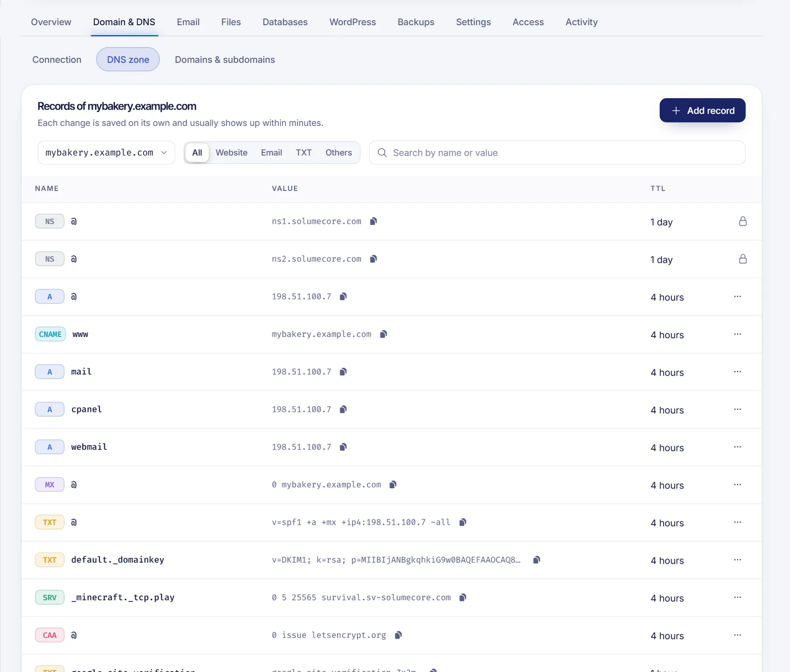Click the Add record button
The image size is (790, 672).
click(x=702, y=111)
